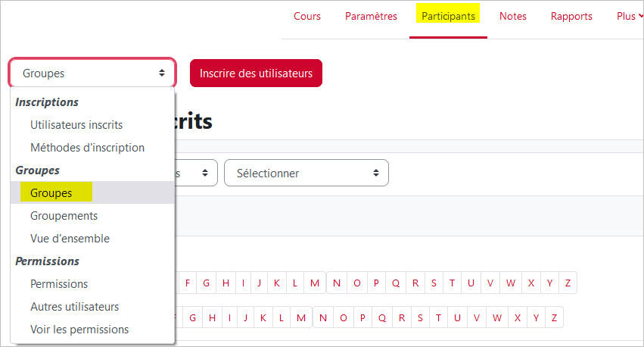
Task: Open the Paramètres tab
Action: point(371,17)
